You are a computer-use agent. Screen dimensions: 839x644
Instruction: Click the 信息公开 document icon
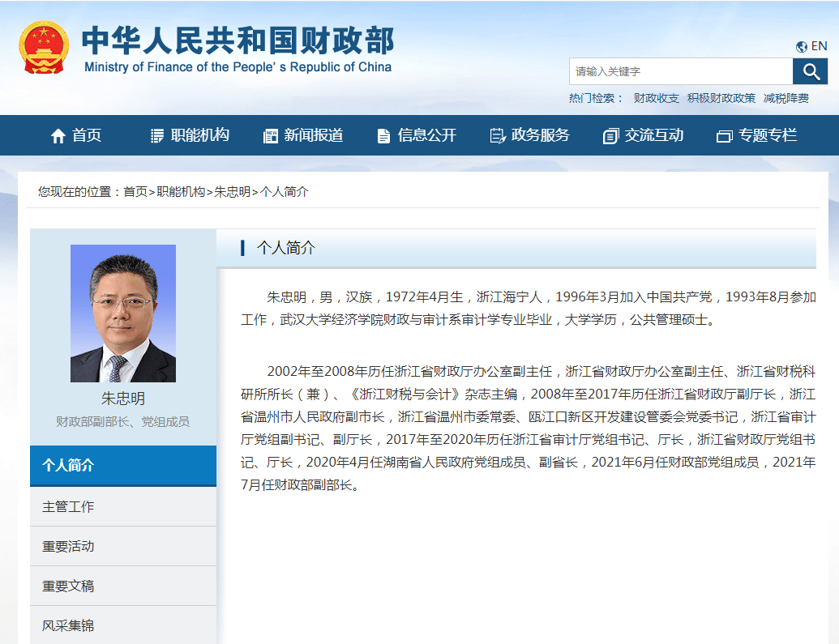[x=383, y=135]
